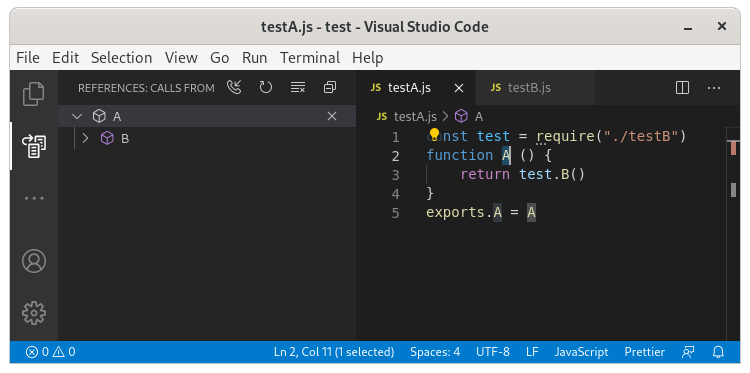The width and height of the screenshot is (750, 373).
Task: Click testA.js in the breadcrumb
Action: (415, 117)
